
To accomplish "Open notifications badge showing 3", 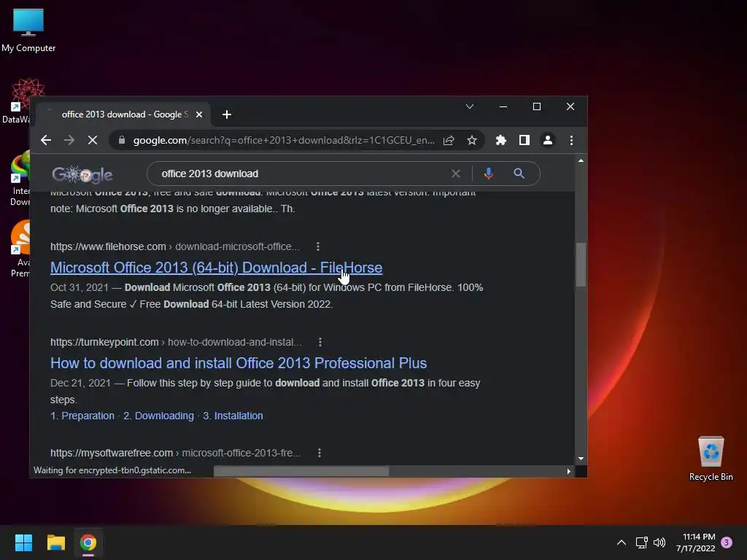I will [727, 542].
